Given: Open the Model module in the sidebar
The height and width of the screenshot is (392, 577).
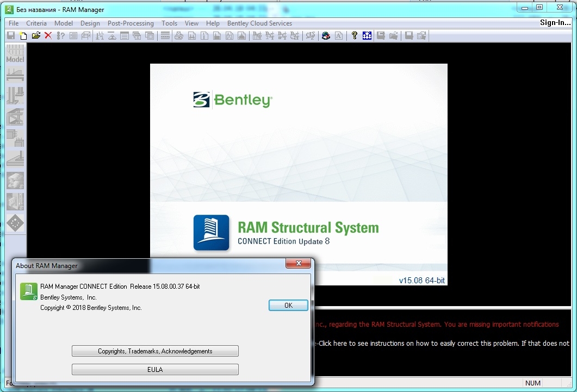Looking at the screenshot, I should (15, 54).
